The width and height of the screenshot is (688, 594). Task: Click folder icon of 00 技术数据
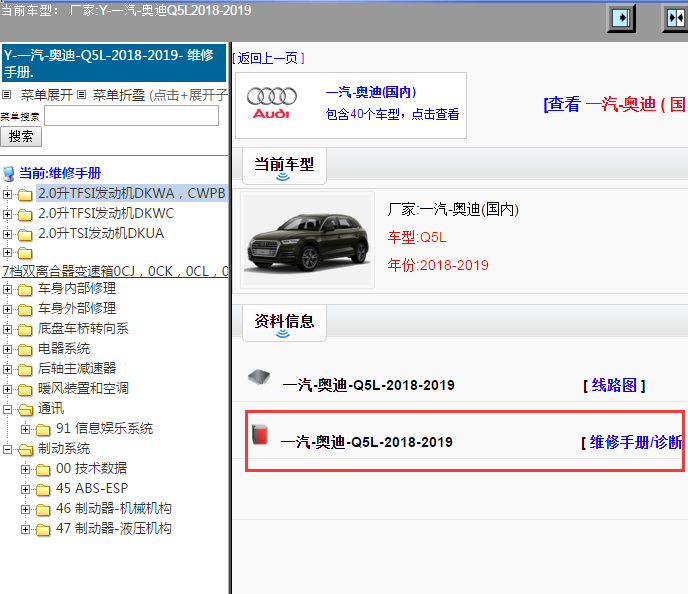[x=43, y=470]
